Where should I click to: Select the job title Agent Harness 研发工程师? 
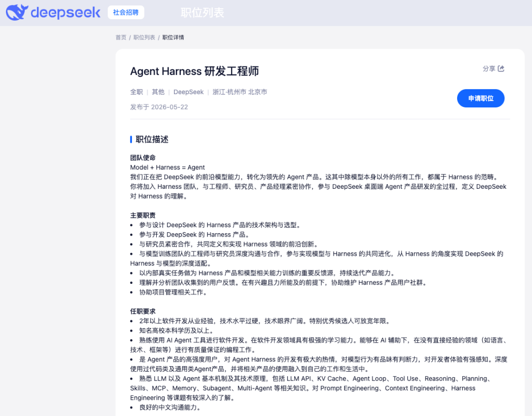pos(195,71)
